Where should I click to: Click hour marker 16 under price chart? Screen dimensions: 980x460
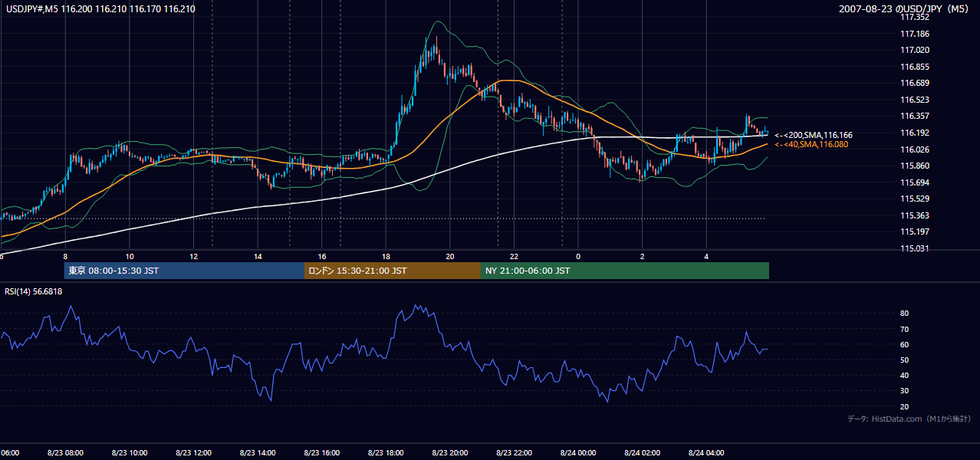322,257
